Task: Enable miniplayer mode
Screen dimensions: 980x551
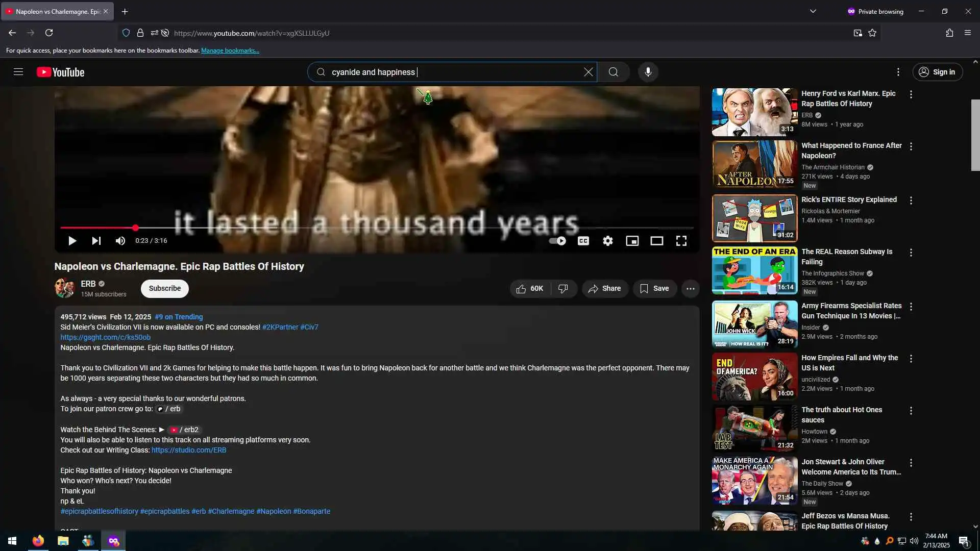Action: (x=632, y=241)
